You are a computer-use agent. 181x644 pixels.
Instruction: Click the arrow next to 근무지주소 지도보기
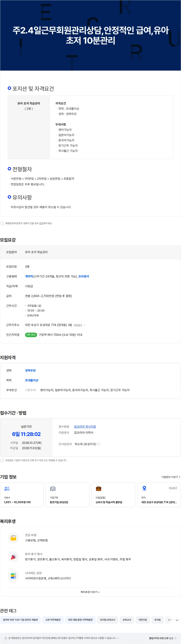pyautogui.click(x=84, y=325)
